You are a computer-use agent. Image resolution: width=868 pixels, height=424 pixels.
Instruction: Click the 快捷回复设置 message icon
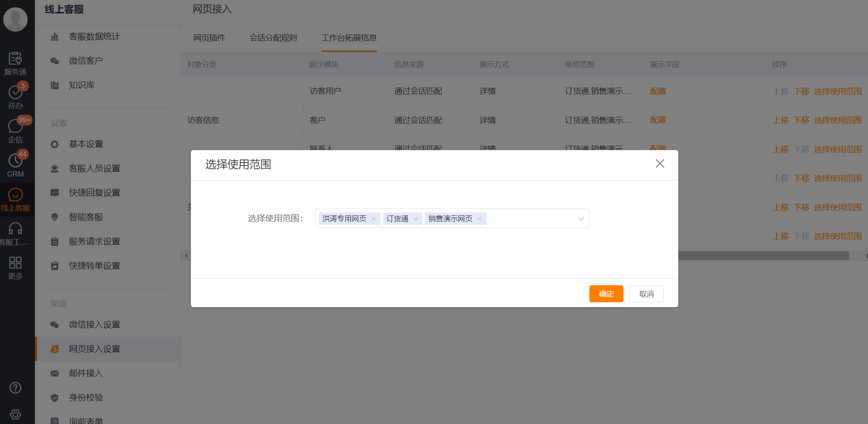tap(54, 193)
